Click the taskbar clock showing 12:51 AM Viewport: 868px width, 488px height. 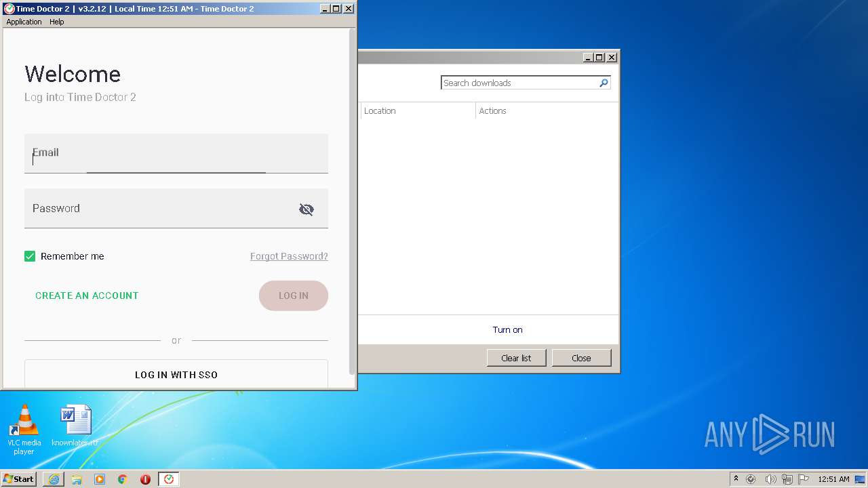(x=833, y=479)
